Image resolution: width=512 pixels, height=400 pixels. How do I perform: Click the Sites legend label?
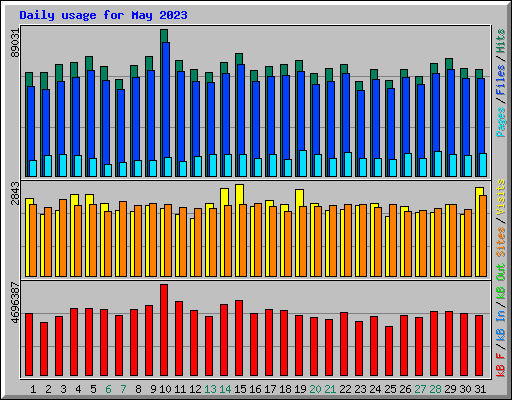500,242
